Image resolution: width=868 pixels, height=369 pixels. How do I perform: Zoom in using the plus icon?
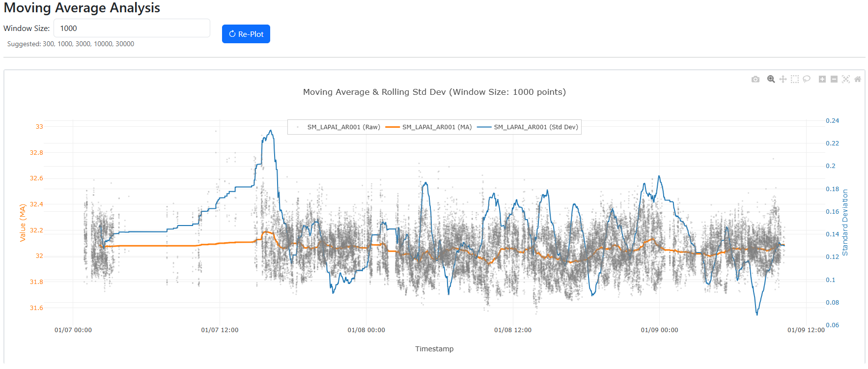coord(822,79)
